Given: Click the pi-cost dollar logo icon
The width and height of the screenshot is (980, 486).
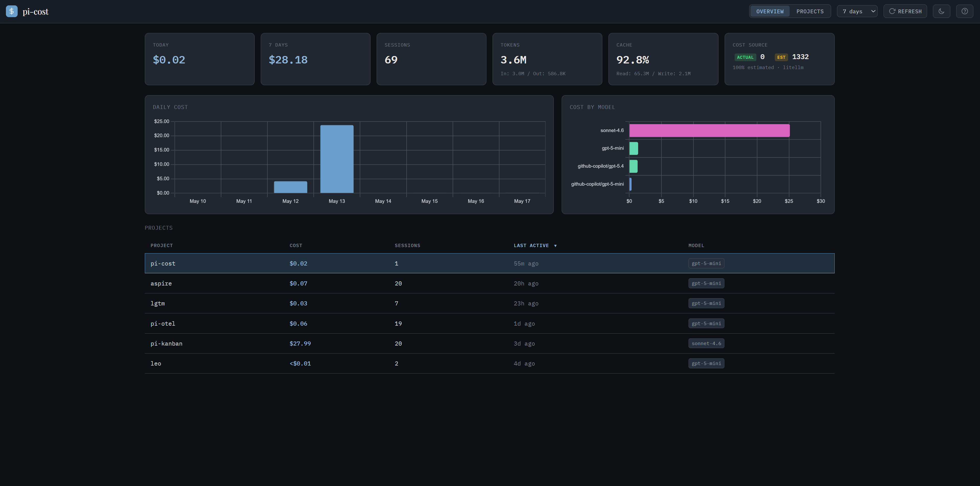Looking at the screenshot, I should point(12,12).
